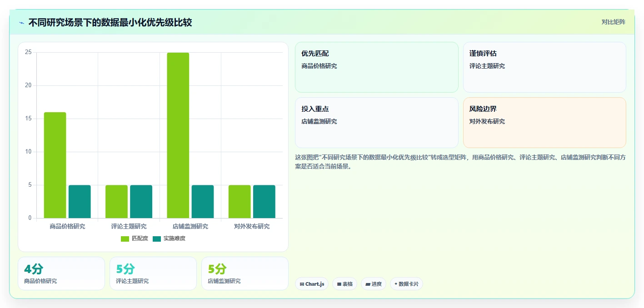Screen dimensions: 644x308
Task: Click the 对外发布研究 x-axis label
Action: 252,226
